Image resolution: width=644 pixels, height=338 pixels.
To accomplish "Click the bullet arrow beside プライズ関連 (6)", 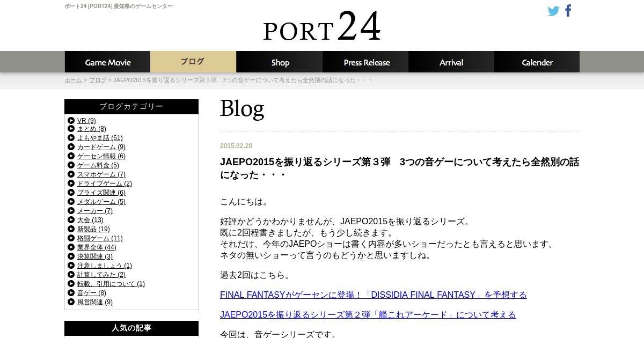I will coord(71,193).
